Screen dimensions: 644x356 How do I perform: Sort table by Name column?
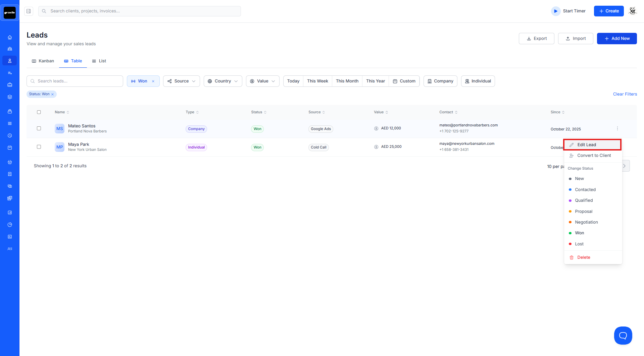(x=62, y=112)
